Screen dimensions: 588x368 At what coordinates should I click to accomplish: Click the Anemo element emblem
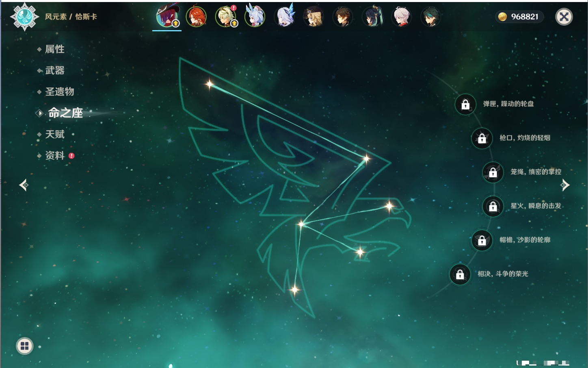coord(24,17)
